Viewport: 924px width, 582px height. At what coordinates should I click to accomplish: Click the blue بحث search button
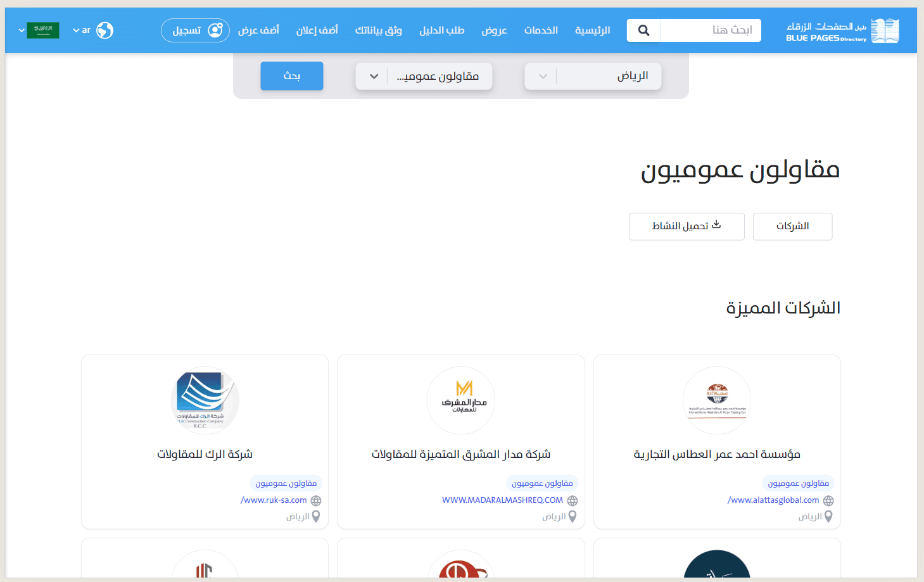click(x=292, y=76)
